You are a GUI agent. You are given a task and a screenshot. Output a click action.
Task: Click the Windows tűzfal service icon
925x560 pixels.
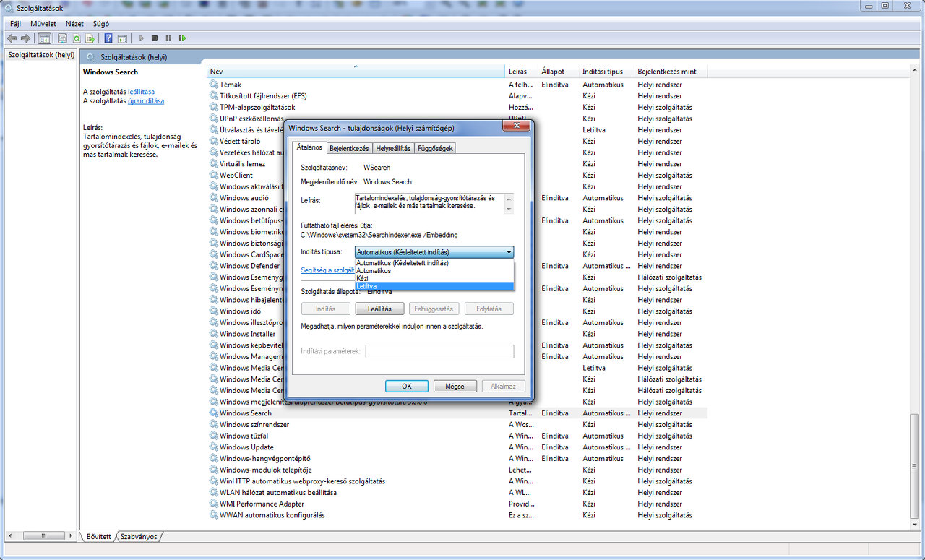[214, 436]
